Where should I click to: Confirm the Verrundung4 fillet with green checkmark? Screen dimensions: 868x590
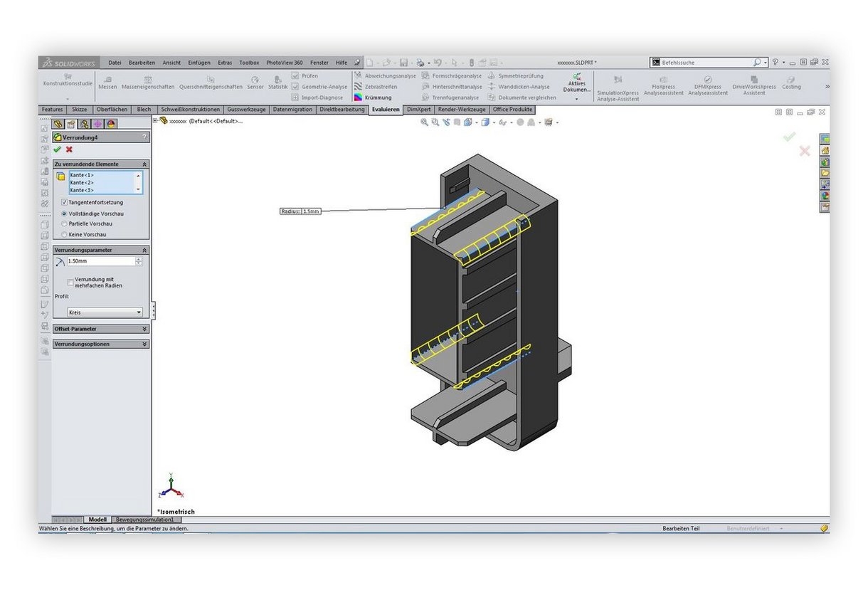tap(57, 149)
